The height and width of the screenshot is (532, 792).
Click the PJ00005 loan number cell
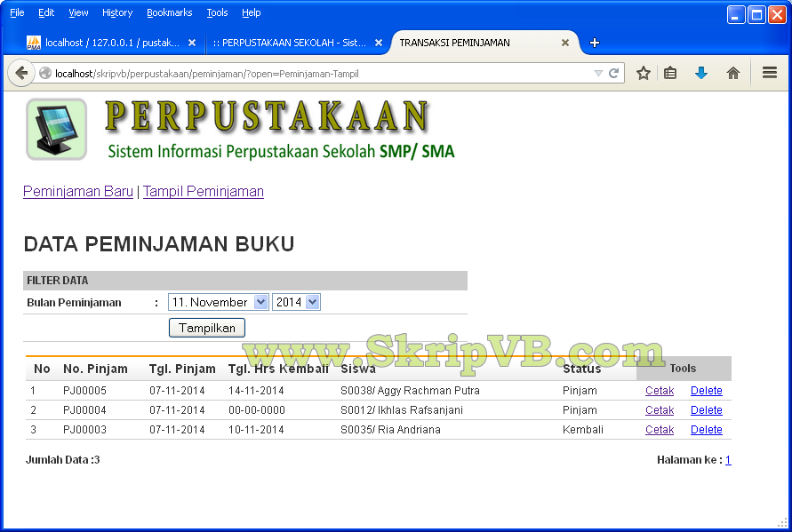pos(84,391)
